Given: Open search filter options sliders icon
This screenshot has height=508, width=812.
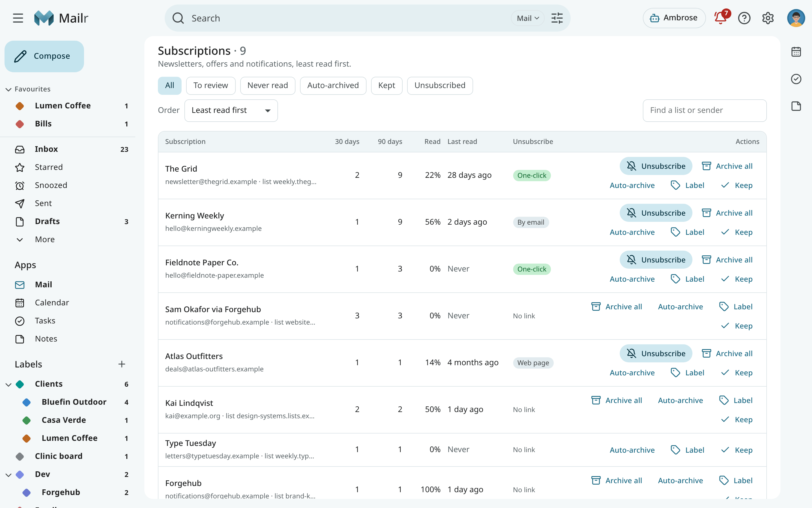Looking at the screenshot, I should pos(557,18).
